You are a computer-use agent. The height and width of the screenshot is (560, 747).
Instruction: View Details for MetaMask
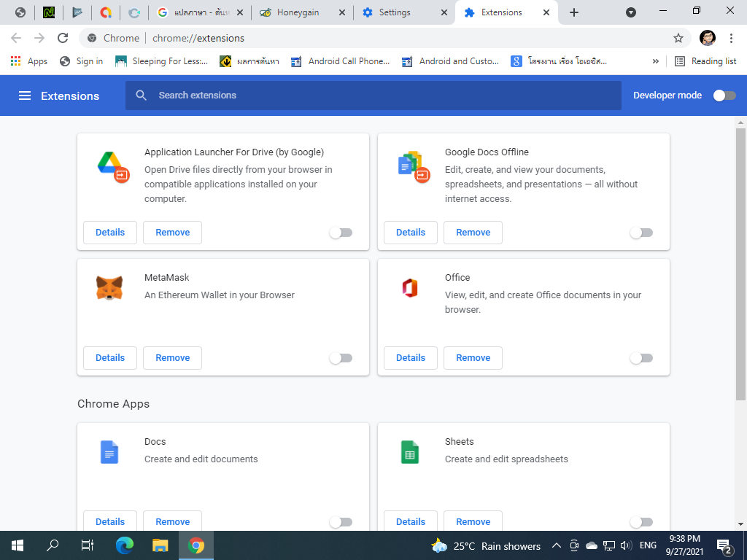[x=110, y=358]
